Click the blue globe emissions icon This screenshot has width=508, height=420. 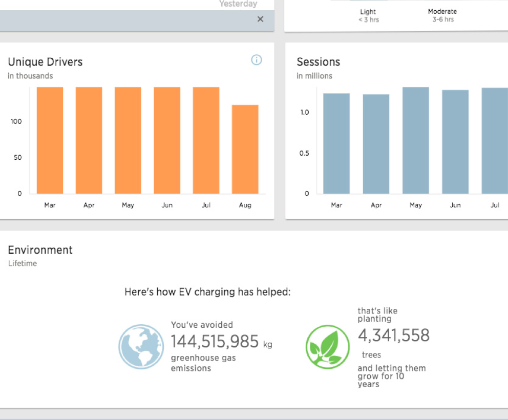coord(141,347)
